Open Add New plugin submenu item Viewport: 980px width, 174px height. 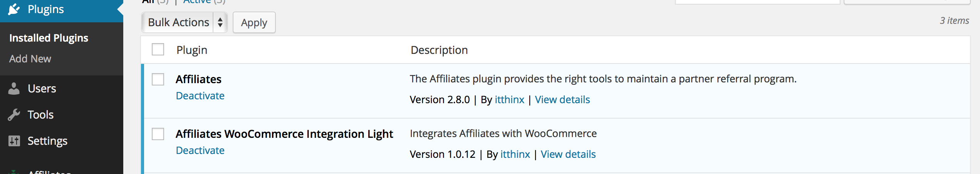30,59
